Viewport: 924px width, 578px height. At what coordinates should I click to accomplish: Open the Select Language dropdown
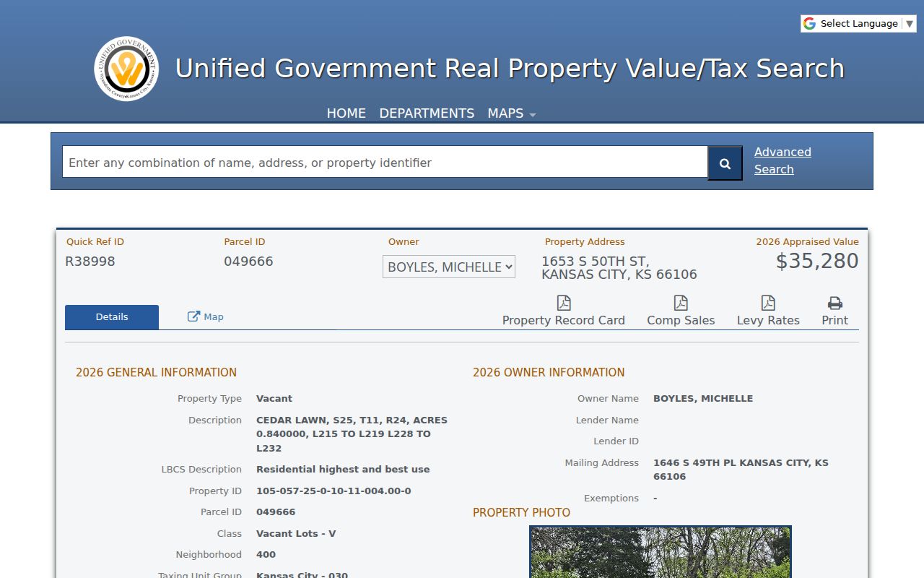[858, 24]
